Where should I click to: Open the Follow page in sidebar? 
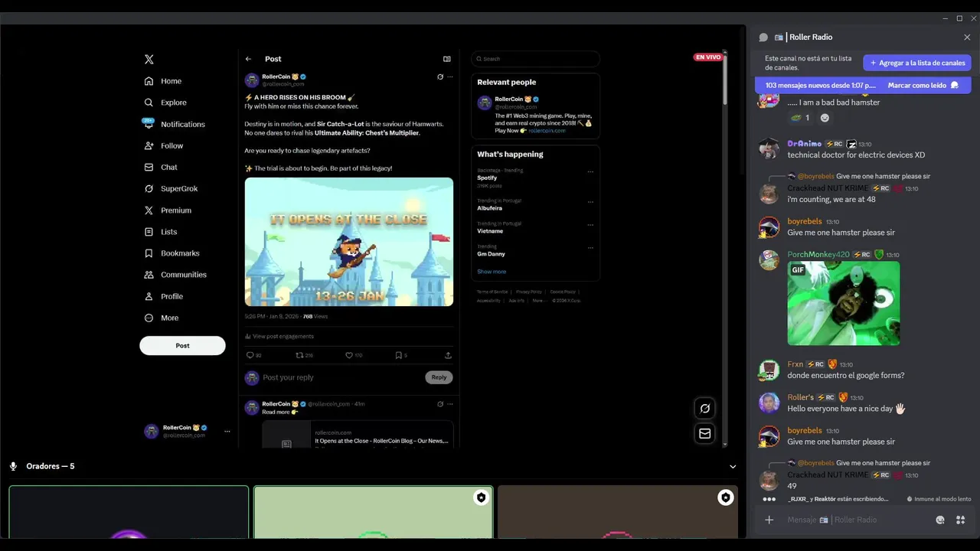click(164, 145)
